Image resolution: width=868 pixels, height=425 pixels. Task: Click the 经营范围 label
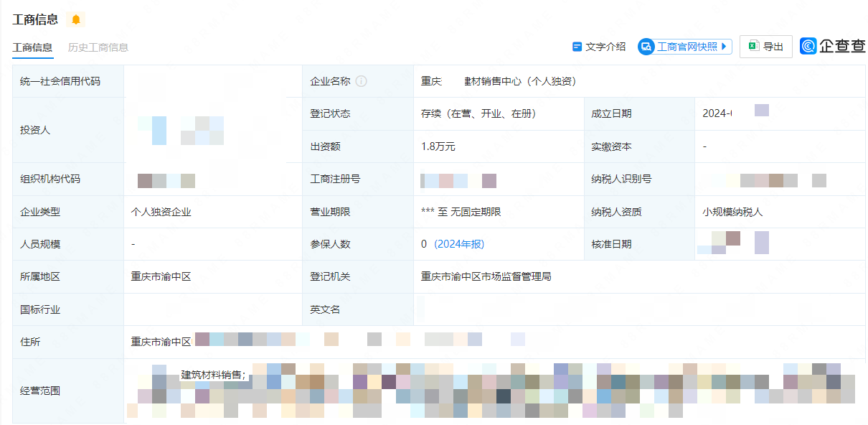(x=40, y=391)
